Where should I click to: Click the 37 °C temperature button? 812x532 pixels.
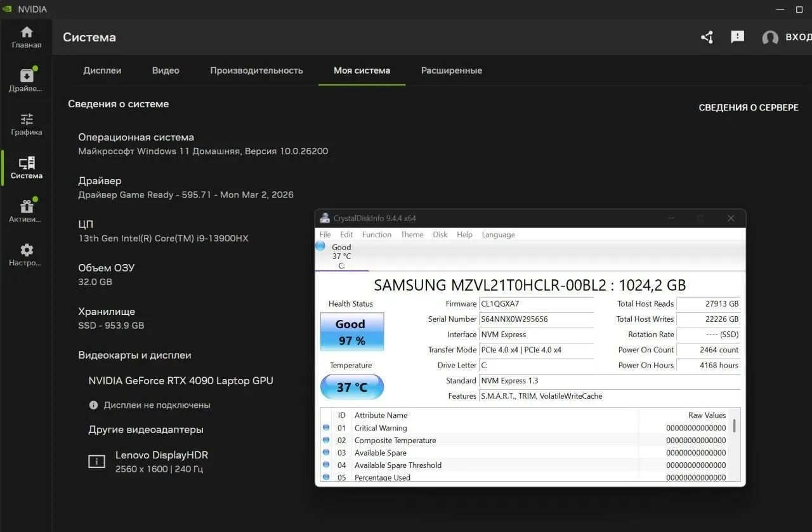[x=352, y=387]
